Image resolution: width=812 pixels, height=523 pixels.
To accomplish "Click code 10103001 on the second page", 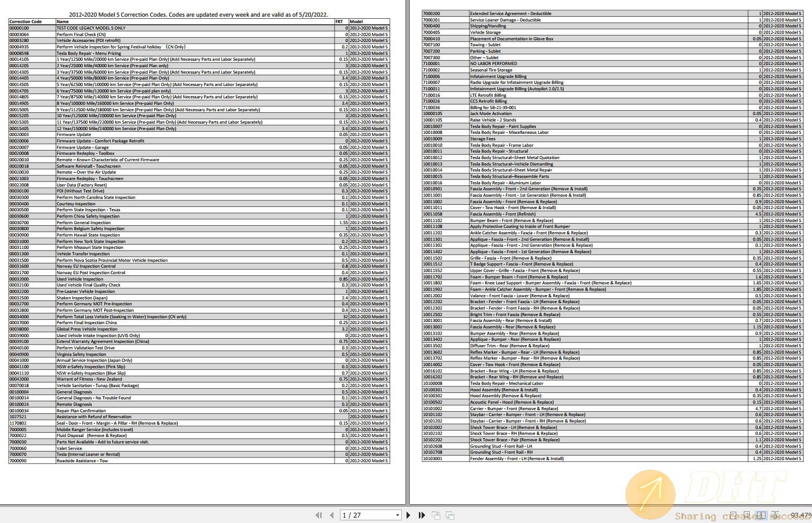I will tap(433, 458).
